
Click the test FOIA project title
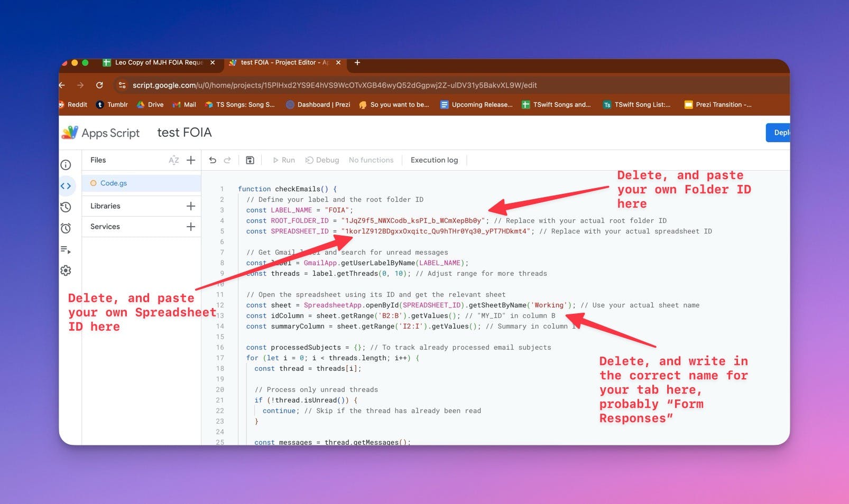coord(184,133)
